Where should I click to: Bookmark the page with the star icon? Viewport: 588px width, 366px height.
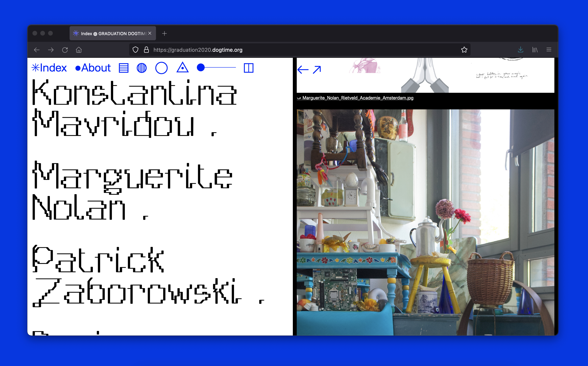464,50
